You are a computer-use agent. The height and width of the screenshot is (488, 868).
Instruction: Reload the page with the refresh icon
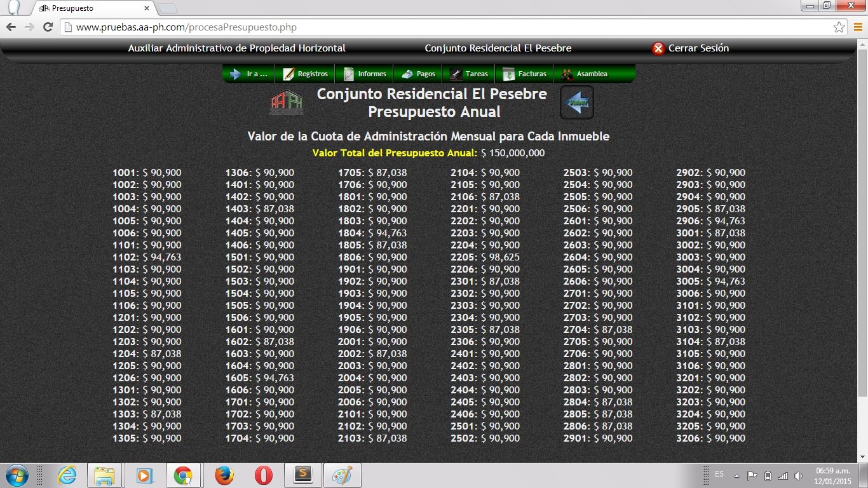[x=48, y=27]
